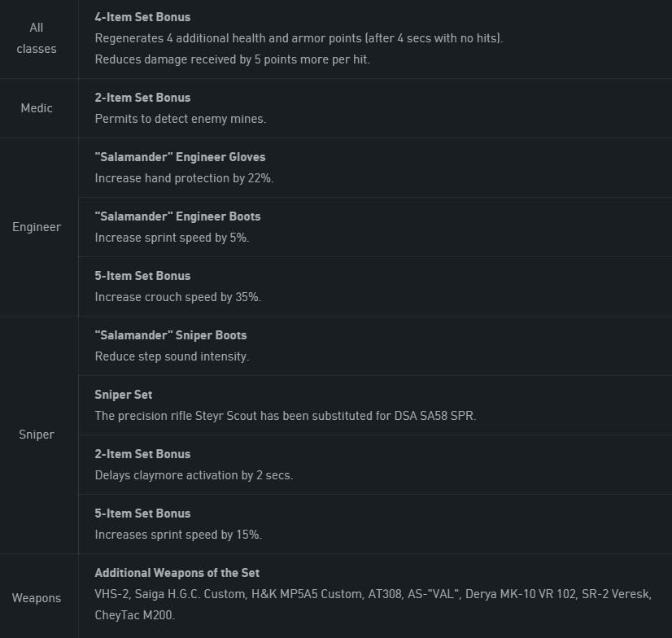The height and width of the screenshot is (638, 672).
Task: Click the "4-Item Set Bonus" heading
Action: point(142,17)
